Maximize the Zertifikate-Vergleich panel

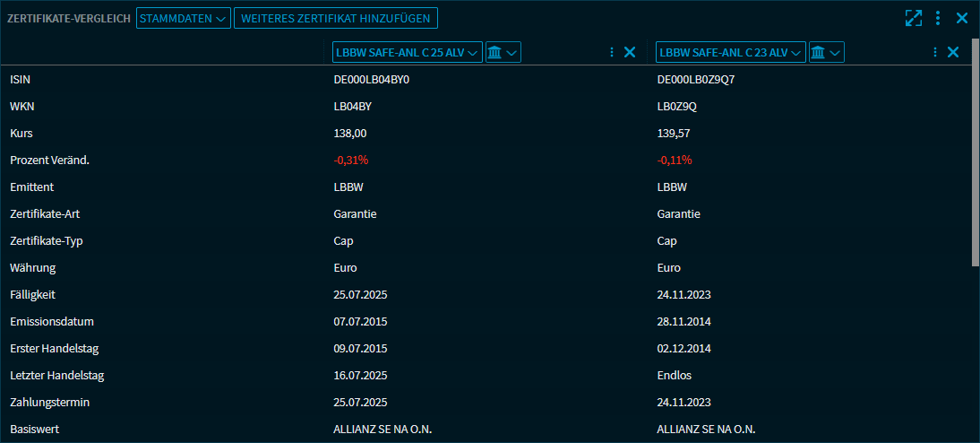(x=913, y=18)
